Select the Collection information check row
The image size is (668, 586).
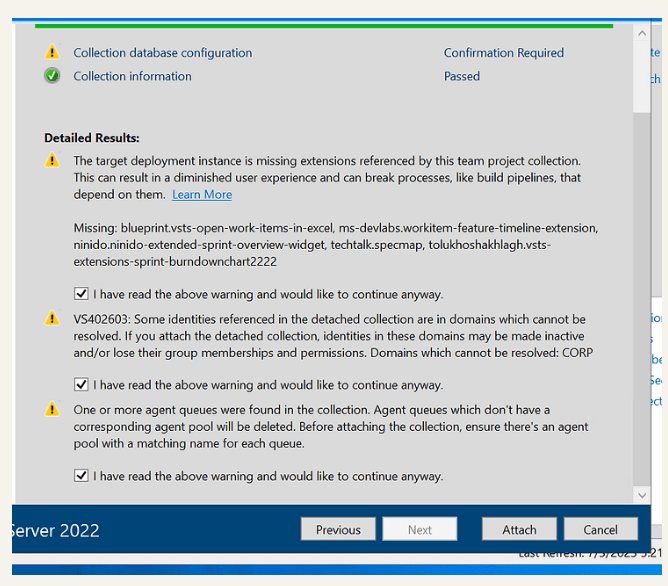tap(262, 76)
